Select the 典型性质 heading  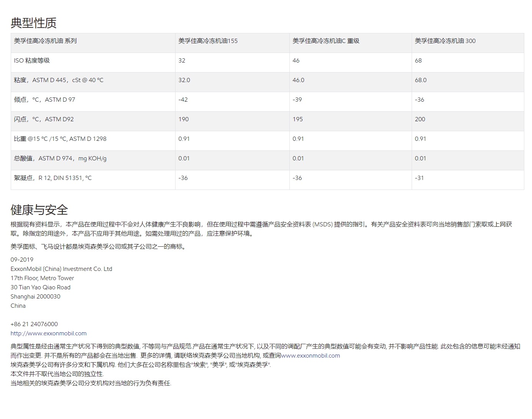point(34,23)
